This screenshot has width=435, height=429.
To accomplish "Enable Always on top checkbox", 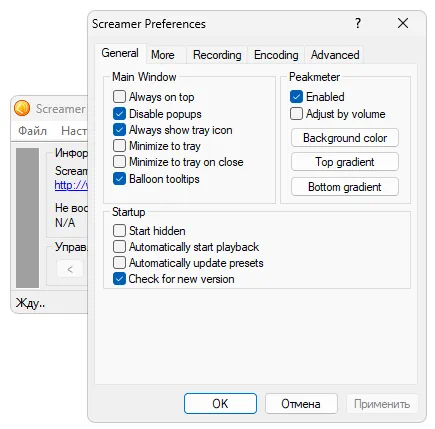I will [x=119, y=97].
